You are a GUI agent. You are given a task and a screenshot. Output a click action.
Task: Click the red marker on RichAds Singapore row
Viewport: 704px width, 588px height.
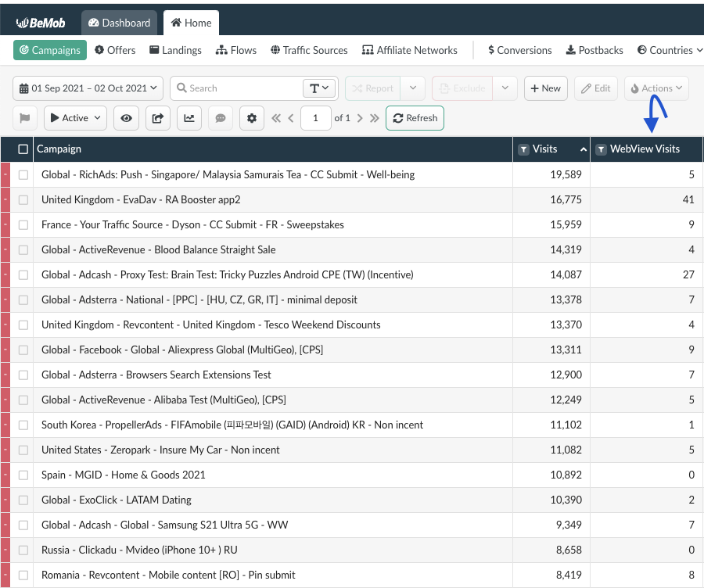pos(5,174)
